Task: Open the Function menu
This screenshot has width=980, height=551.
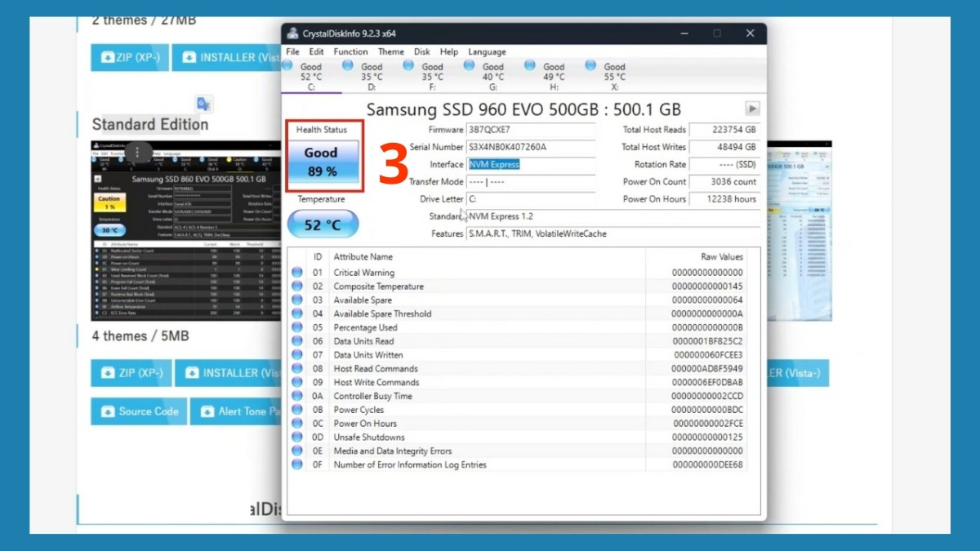Action: tap(350, 51)
